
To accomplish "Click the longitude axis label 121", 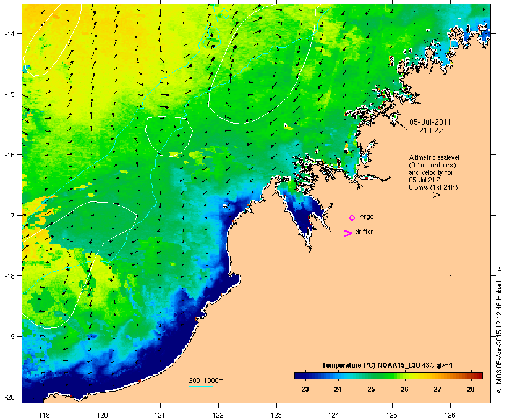I will [160, 415].
